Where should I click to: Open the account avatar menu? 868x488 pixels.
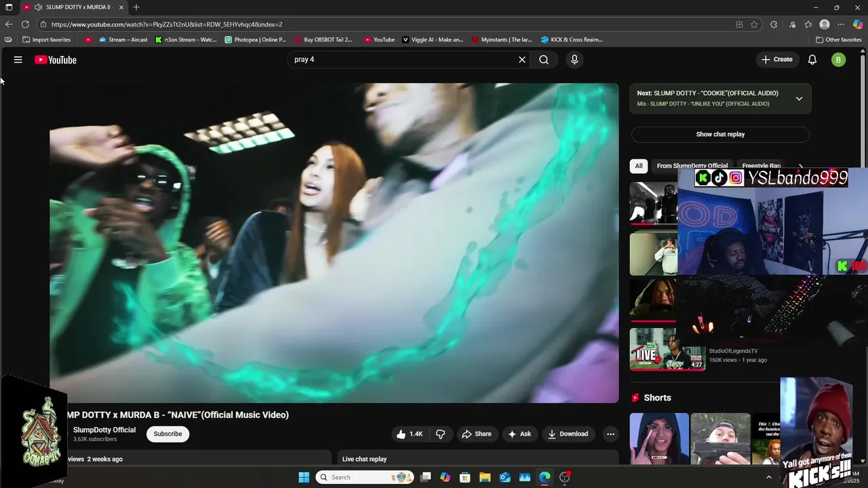pyautogui.click(x=839, y=60)
